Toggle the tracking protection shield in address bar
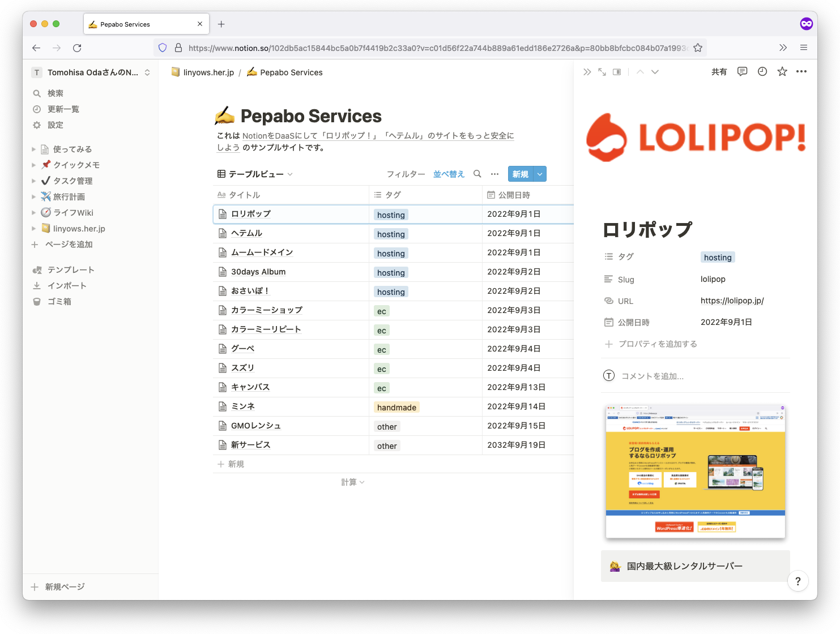 [x=163, y=48]
